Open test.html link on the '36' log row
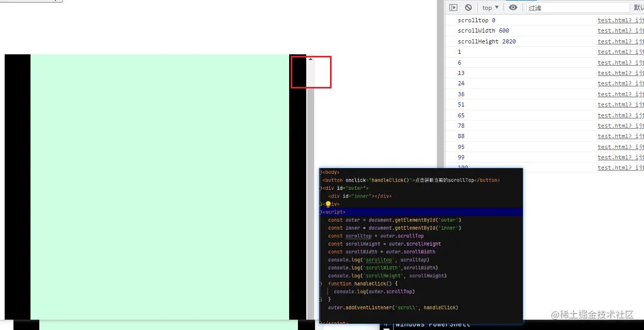Image resolution: width=644 pixels, height=330 pixels. (x=621, y=94)
